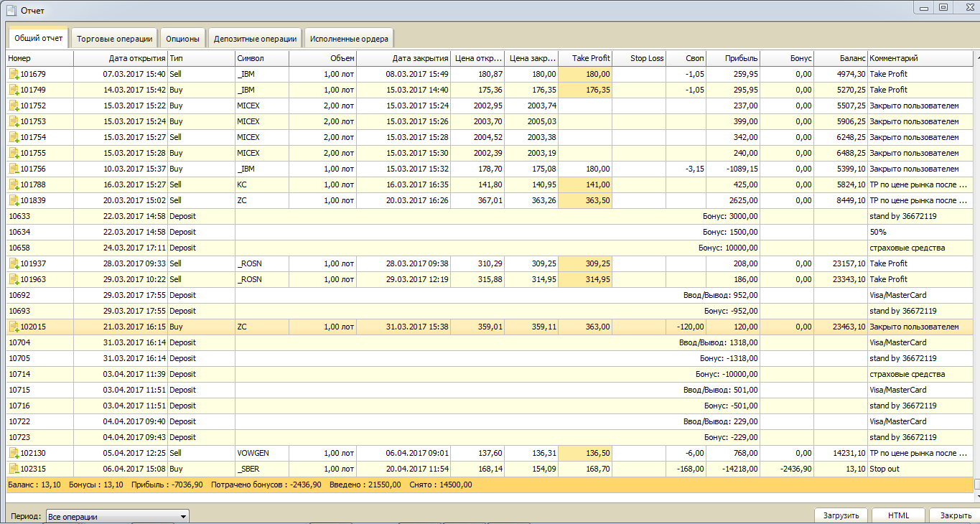Sort by Дата закрытия column header
Screen dimensions: 980x524
click(x=403, y=58)
